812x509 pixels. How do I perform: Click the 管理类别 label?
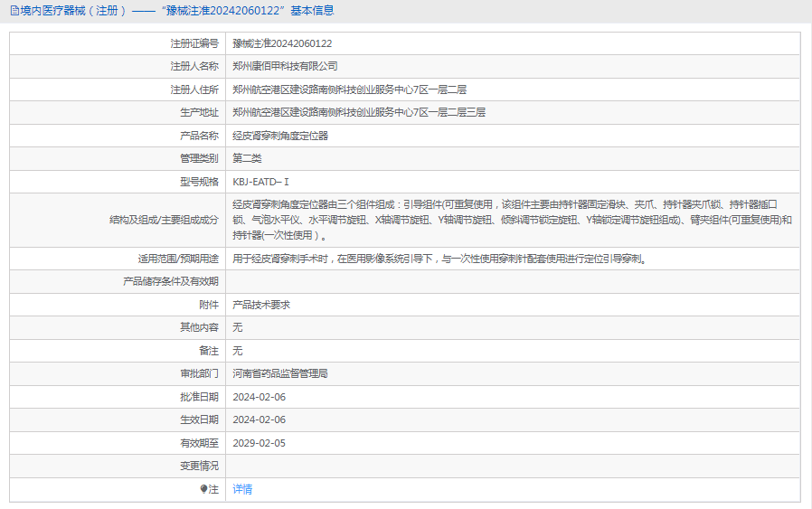coord(199,158)
